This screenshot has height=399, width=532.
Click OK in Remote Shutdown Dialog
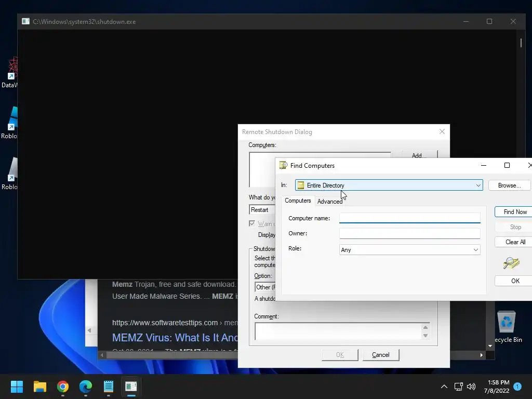pos(340,355)
